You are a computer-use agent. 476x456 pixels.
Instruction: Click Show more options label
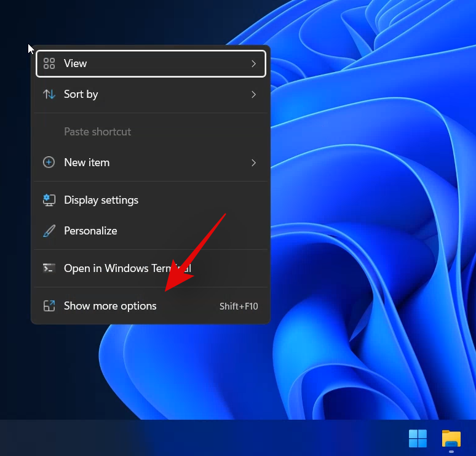[x=110, y=306]
